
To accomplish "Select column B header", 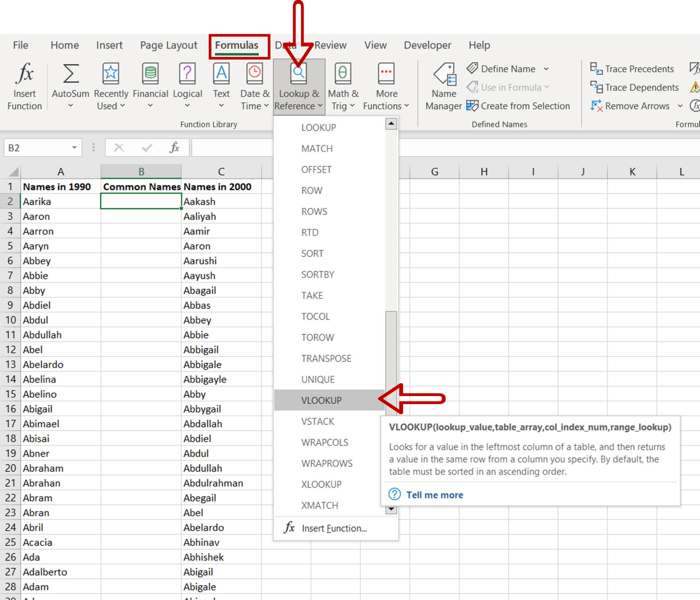I will coord(141,171).
